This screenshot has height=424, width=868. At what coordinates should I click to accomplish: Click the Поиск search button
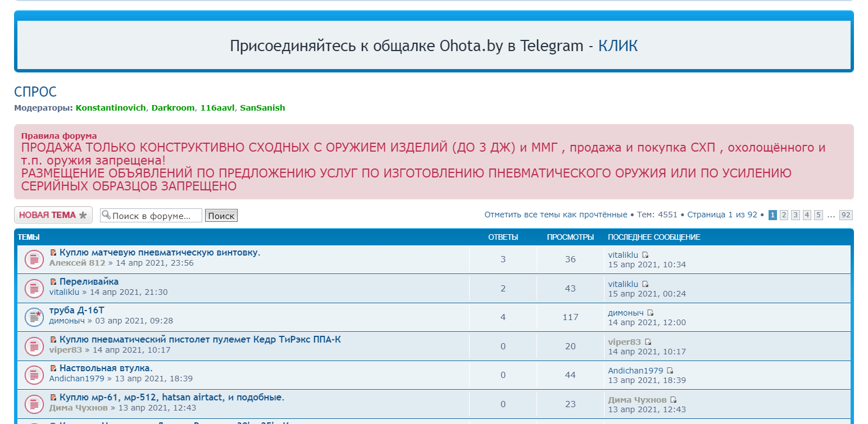tap(221, 216)
